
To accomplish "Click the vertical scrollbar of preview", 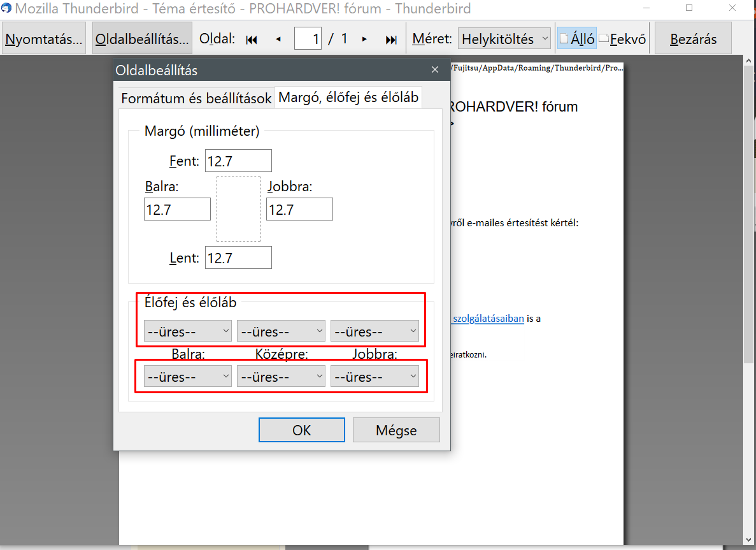I will 748,215.
